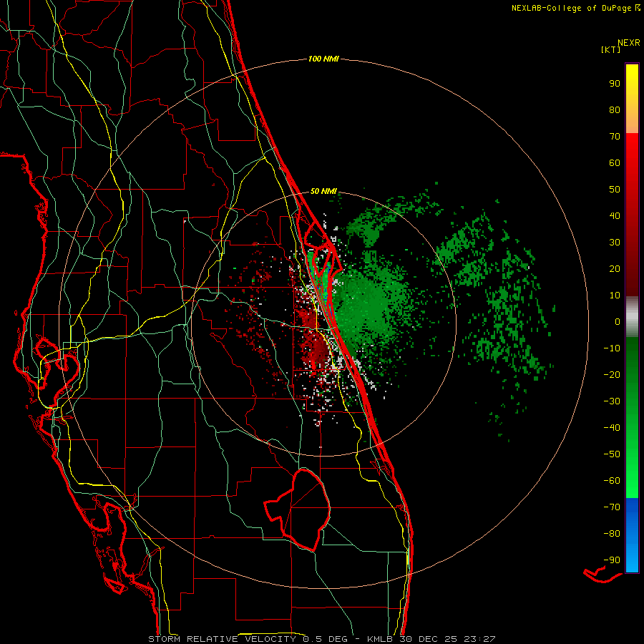The image size is (644, 644).
Task: Click the [KT] units label
Action: pos(611,49)
